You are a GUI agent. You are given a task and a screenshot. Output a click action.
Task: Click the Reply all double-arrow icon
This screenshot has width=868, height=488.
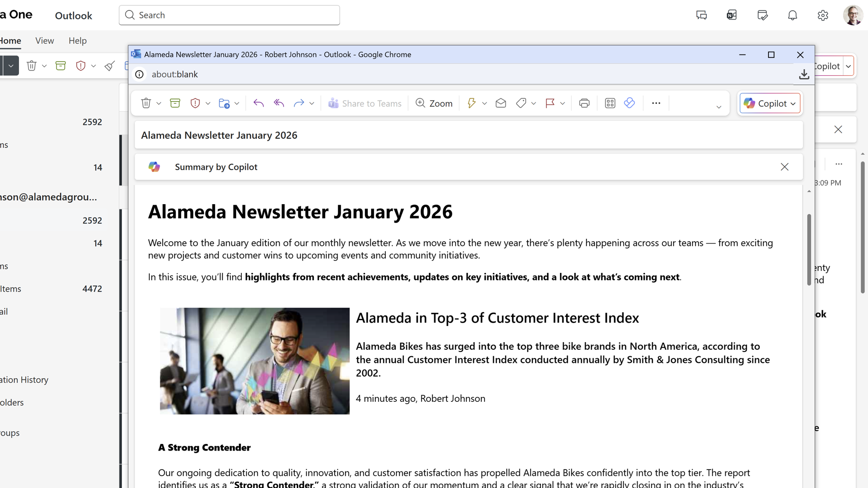279,103
